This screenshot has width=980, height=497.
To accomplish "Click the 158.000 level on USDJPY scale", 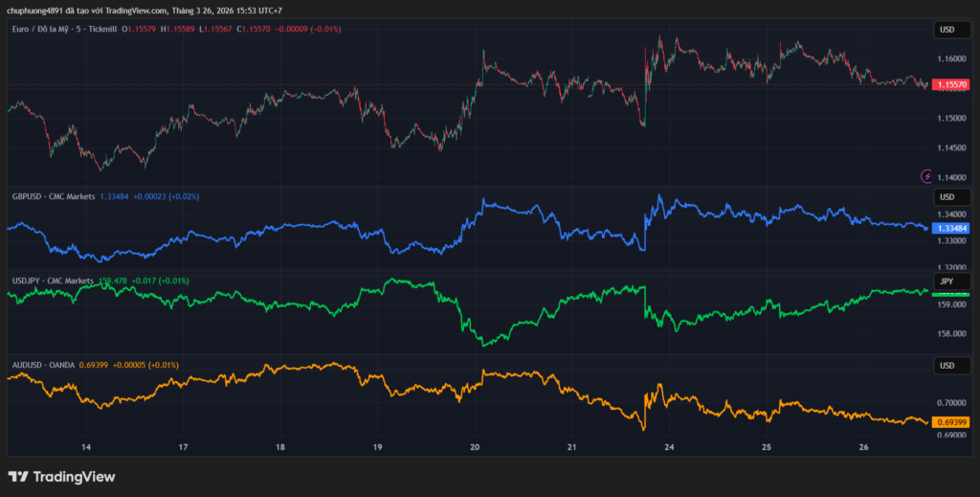I will [x=951, y=334].
